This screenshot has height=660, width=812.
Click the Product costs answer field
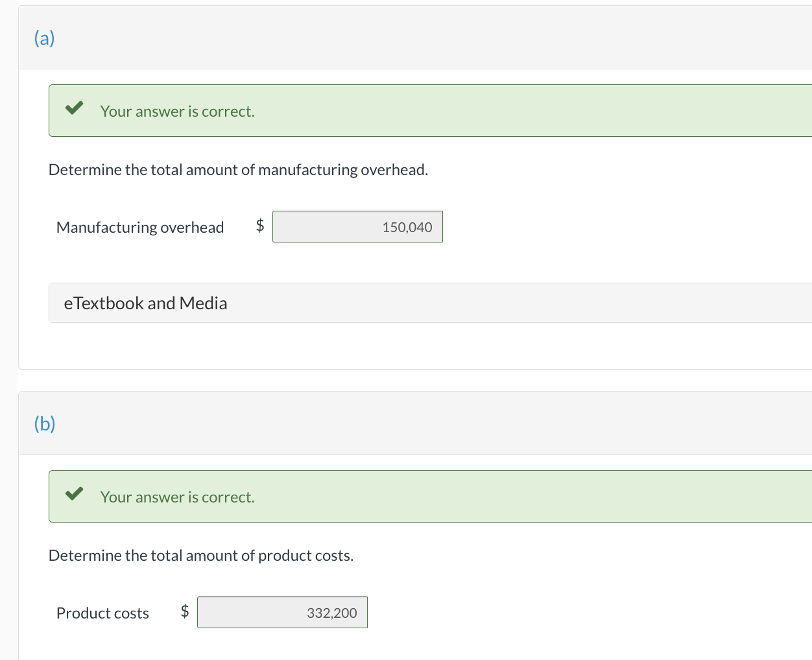point(282,613)
